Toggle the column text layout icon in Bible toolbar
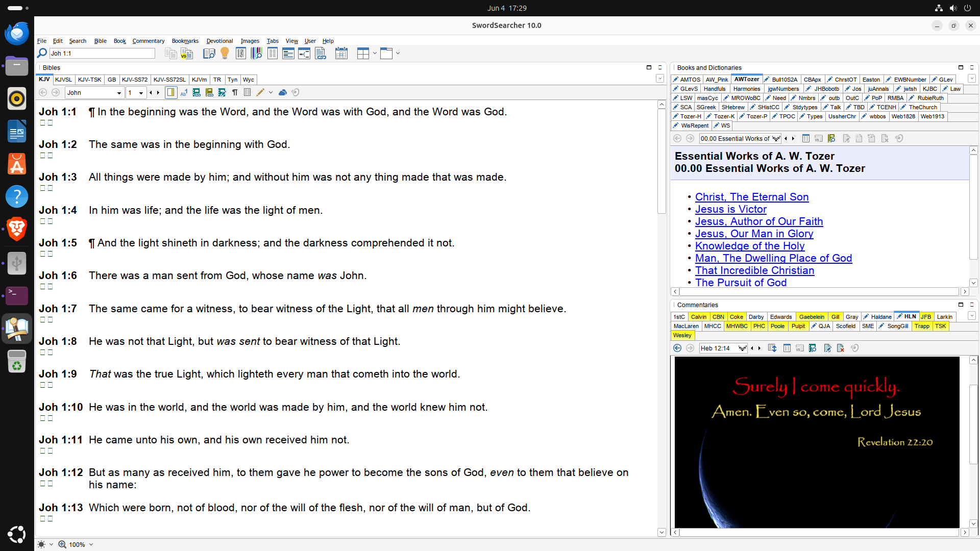980x551 pixels. (248, 92)
